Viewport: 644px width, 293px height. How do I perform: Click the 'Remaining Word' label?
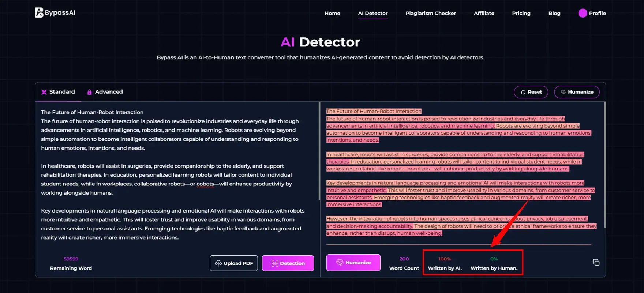71,268
